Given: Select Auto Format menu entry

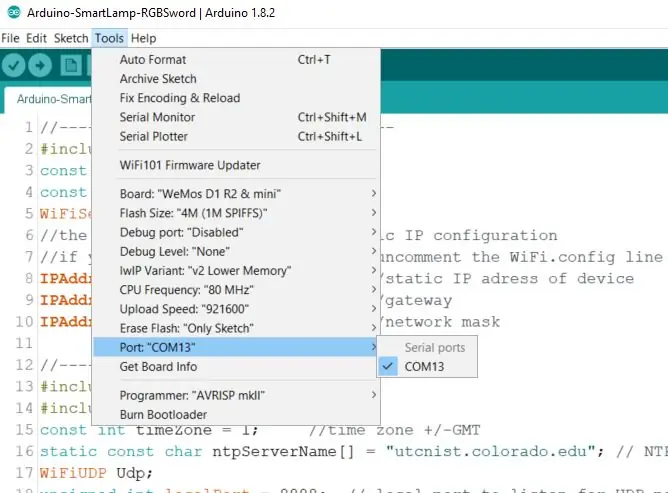Looking at the screenshot, I should click(x=235, y=60).
